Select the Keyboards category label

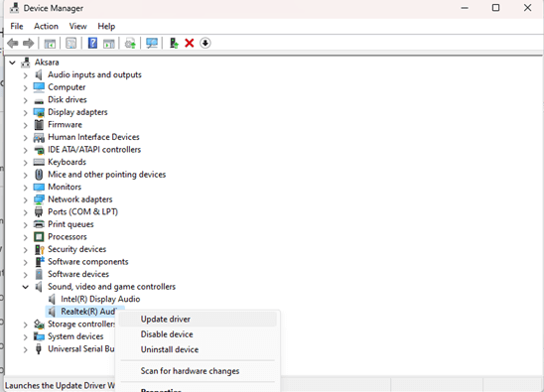[x=67, y=162]
